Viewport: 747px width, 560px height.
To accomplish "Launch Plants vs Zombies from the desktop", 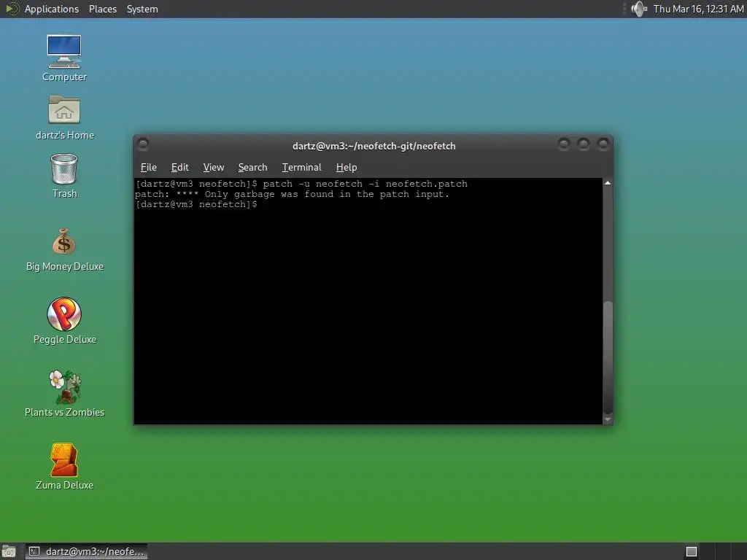I will pos(64,393).
